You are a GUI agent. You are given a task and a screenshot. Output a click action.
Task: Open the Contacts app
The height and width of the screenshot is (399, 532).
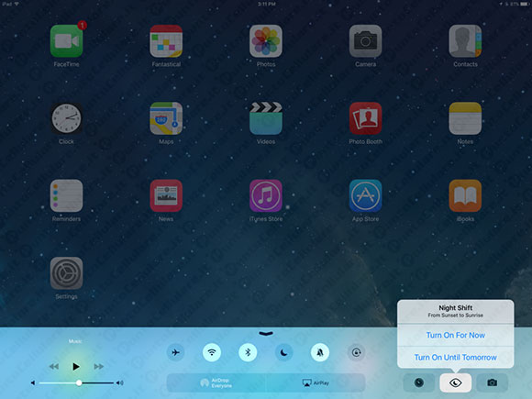coord(465,41)
